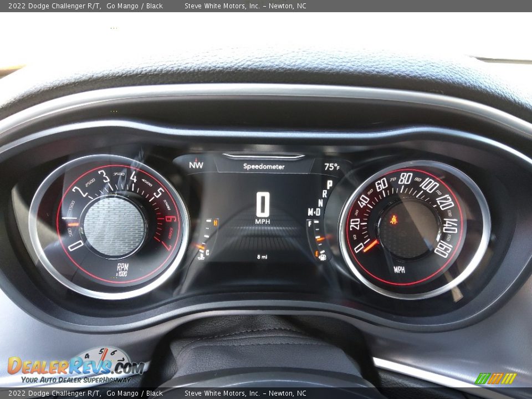
Task: Select gear N on the gear indicator
Action: [x=320, y=203]
